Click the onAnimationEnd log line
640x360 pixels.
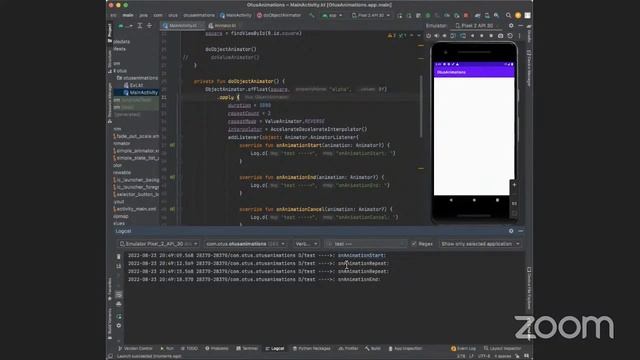(254, 280)
